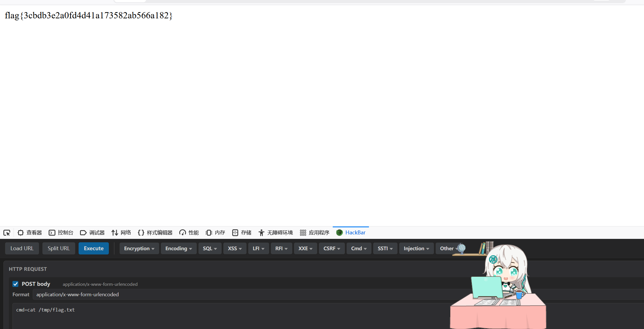
Task: Click the Performance gauge icon
Action: coord(182,233)
